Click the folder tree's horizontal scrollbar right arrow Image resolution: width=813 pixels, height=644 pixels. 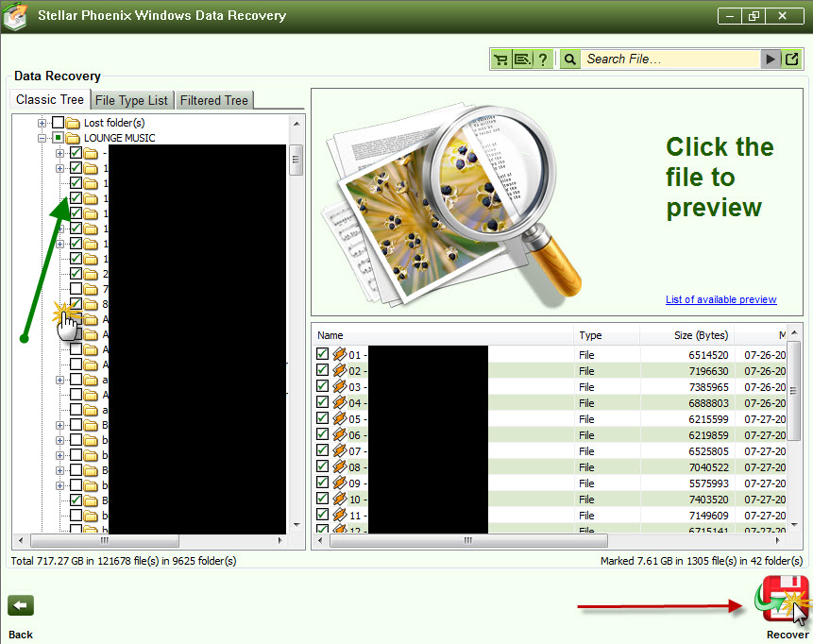pyautogui.click(x=280, y=540)
